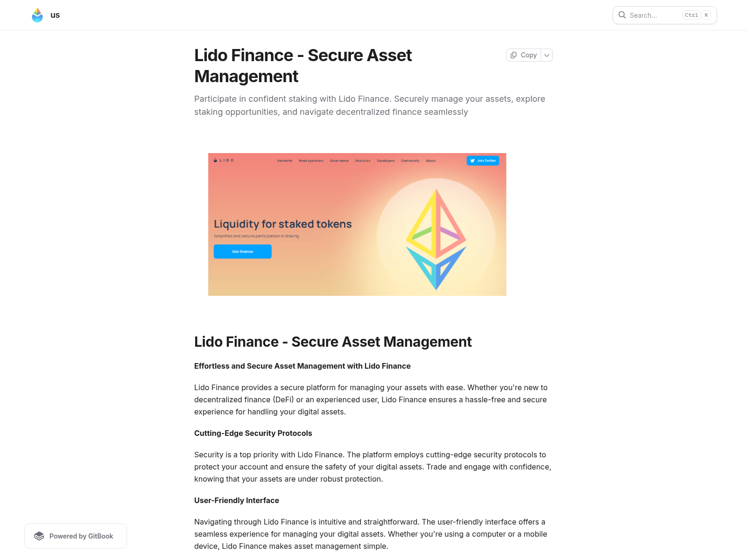This screenshot has width=747, height=560.
Task: Click inside the Search input field
Action: pyautogui.click(x=654, y=15)
